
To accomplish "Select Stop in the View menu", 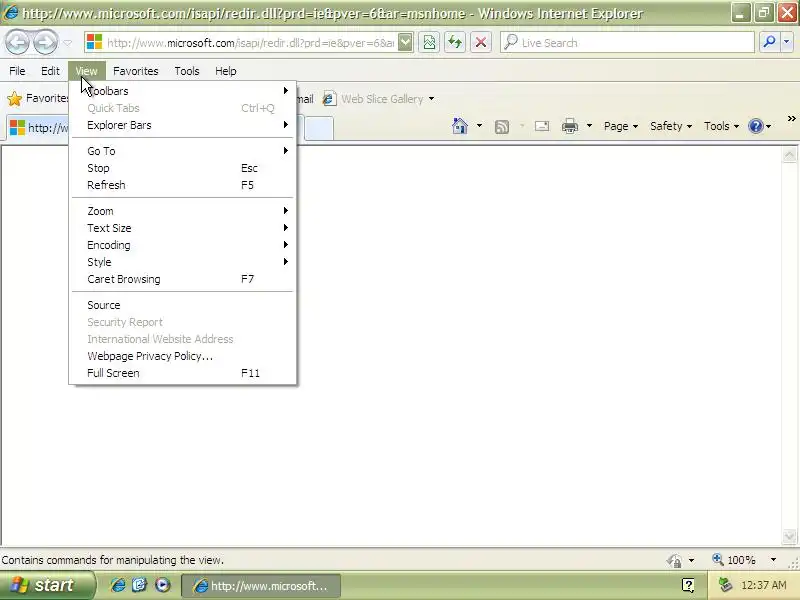I will [x=183, y=168].
